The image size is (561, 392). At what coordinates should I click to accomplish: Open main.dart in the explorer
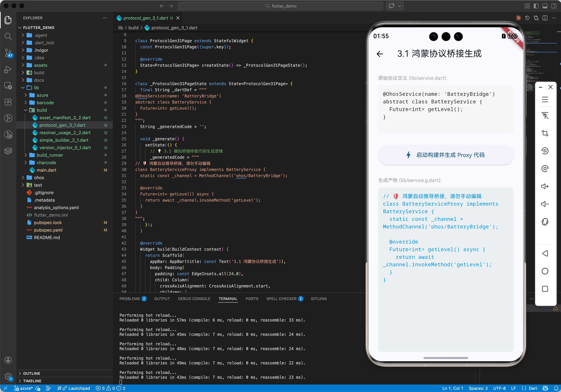click(46, 170)
